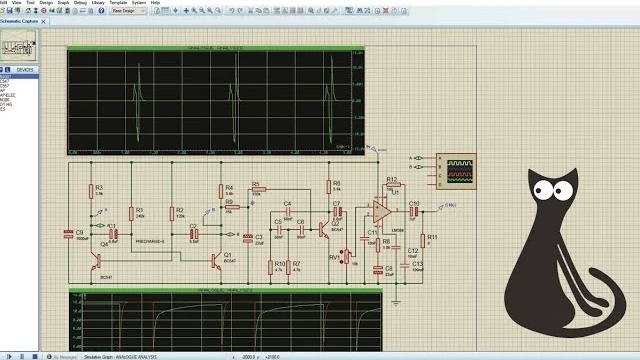Click the Undo toolbar icon
The image size is (640, 360).
(x=231, y=11)
